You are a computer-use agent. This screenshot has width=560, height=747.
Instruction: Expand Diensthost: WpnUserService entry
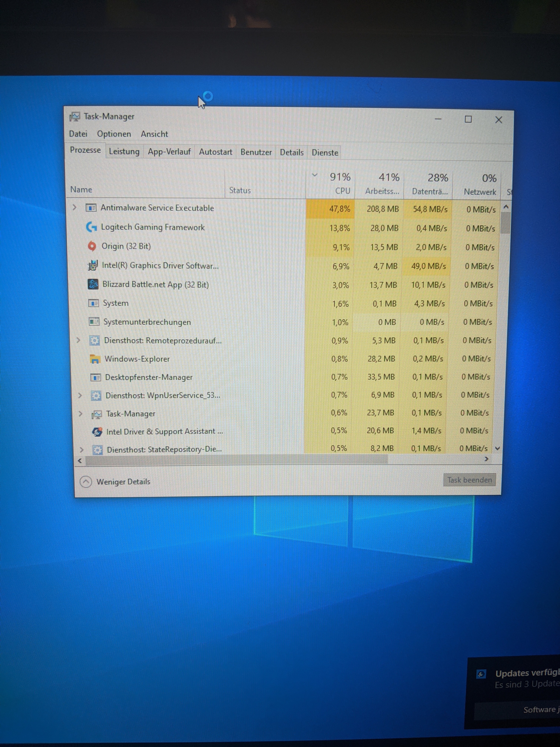(80, 395)
